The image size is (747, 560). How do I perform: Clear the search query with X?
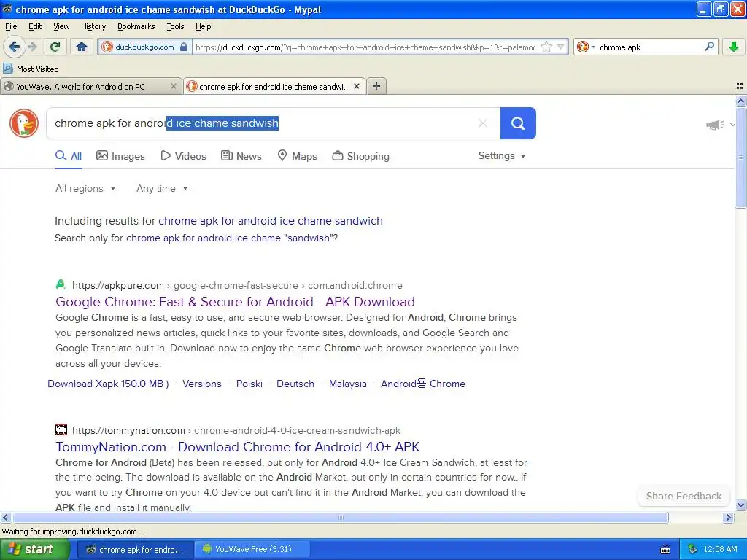(483, 122)
